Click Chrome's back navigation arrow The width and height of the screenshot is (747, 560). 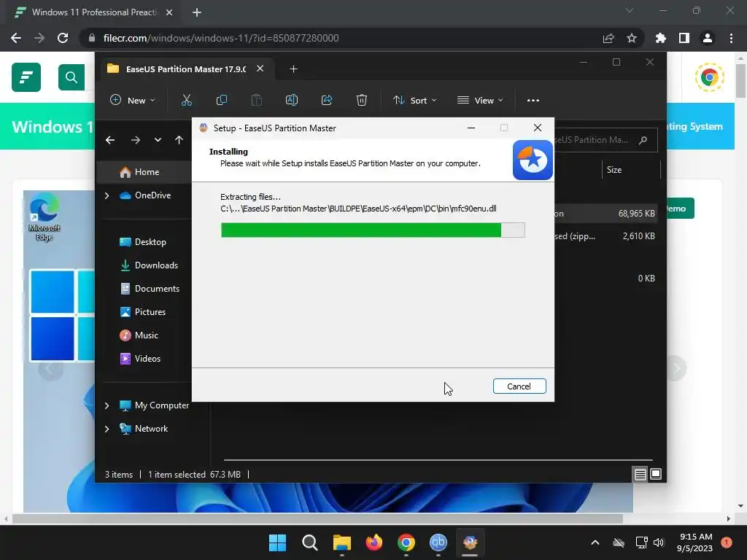click(16, 38)
